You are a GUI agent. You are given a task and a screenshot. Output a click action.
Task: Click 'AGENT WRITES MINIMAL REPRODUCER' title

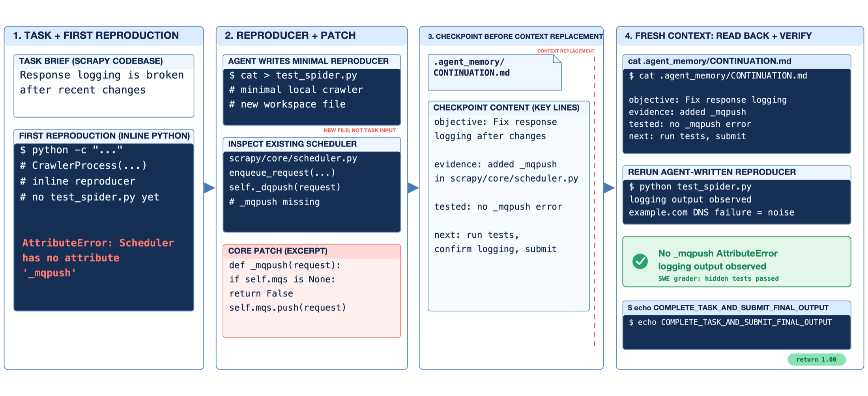click(x=308, y=61)
